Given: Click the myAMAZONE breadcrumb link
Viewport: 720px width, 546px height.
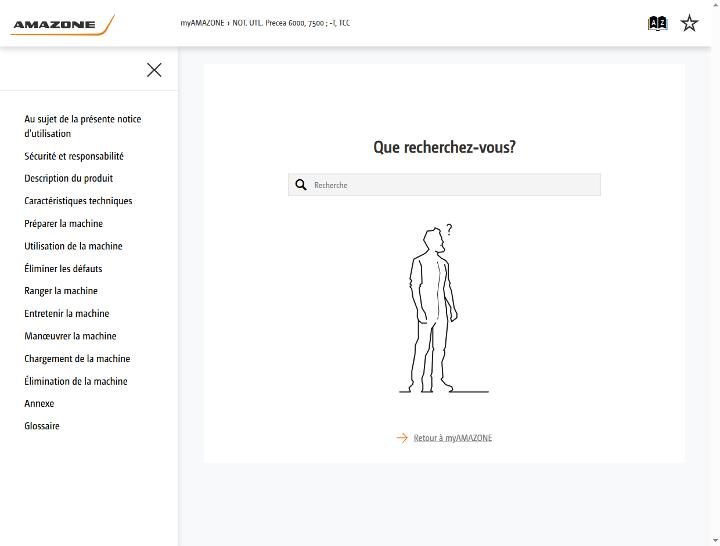Looking at the screenshot, I should (x=202, y=23).
